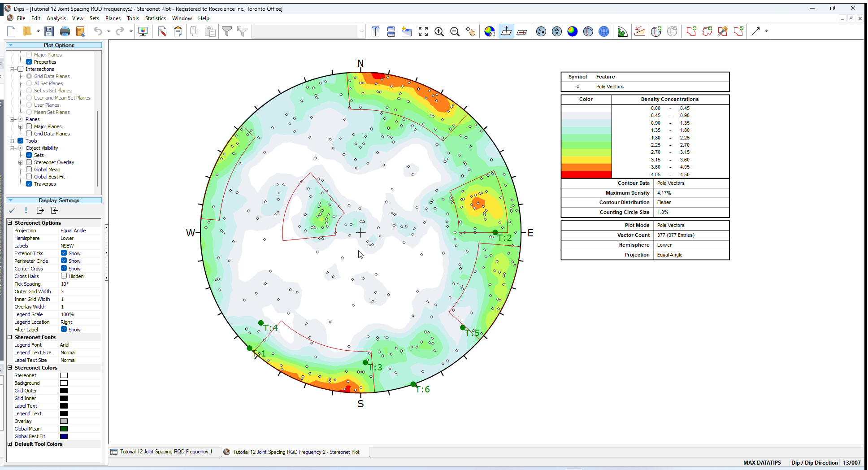This screenshot has height=470, width=868.
Task: Click the Zoom In magnifier icon
Action: 439,31
